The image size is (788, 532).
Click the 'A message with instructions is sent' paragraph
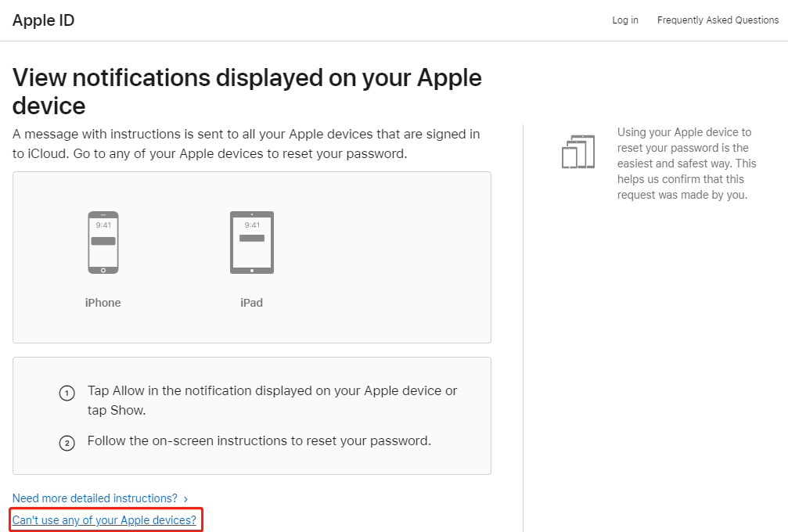point(246,144)
